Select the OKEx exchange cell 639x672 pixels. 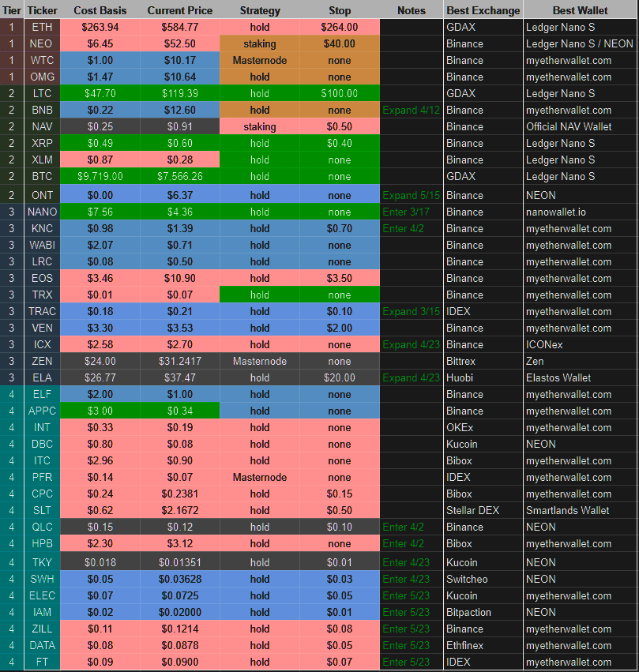pos(483,427)
